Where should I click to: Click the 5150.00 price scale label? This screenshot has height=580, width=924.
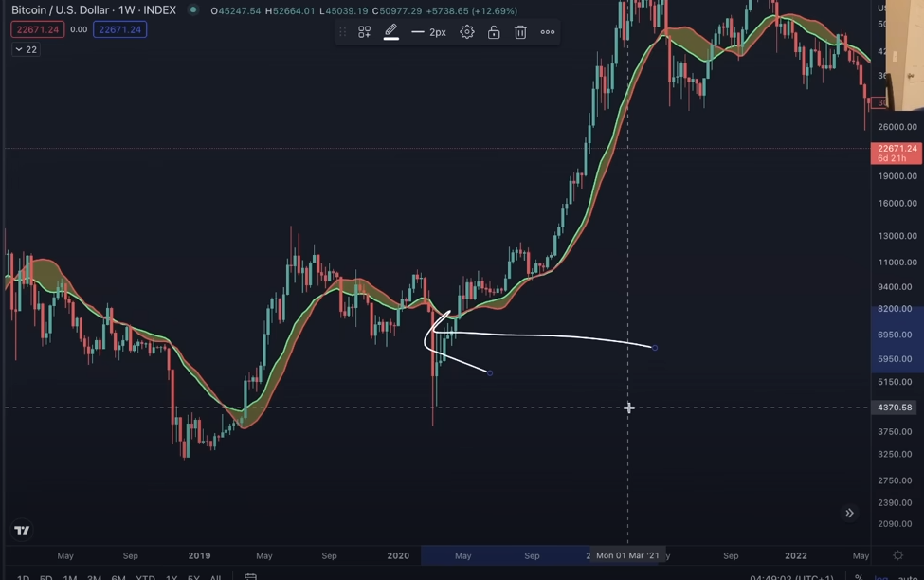(x=895, y=381)
